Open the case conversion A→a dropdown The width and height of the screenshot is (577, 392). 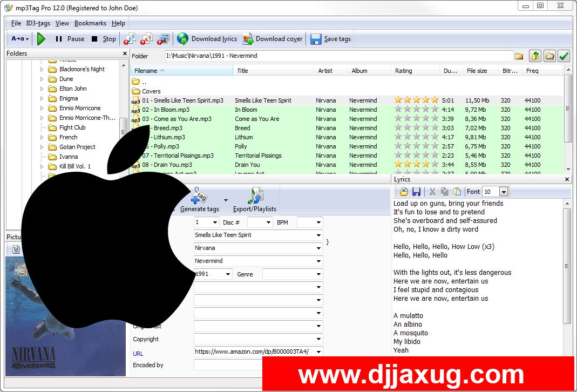(x=21, y=39)
